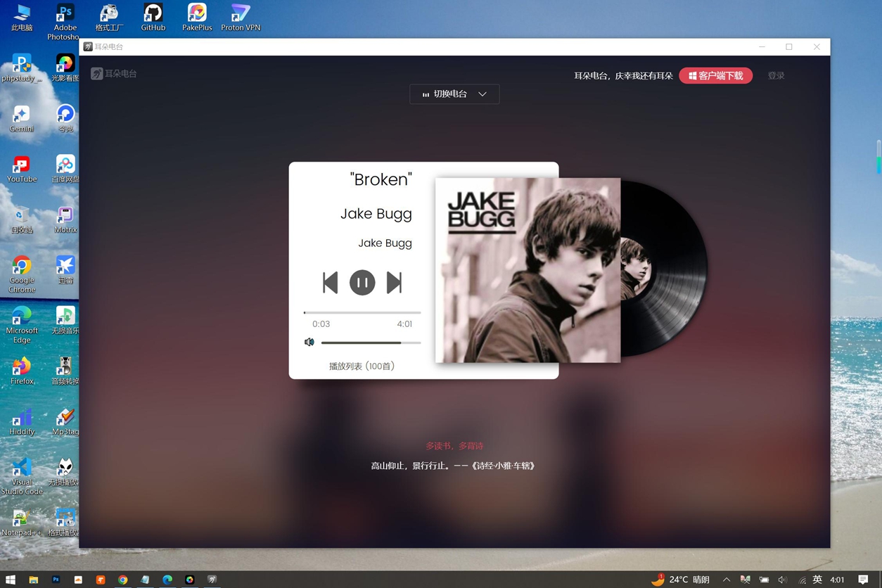Switch the 英 input method indicator
Screen dimensions: 882x588
pos(817,580)
